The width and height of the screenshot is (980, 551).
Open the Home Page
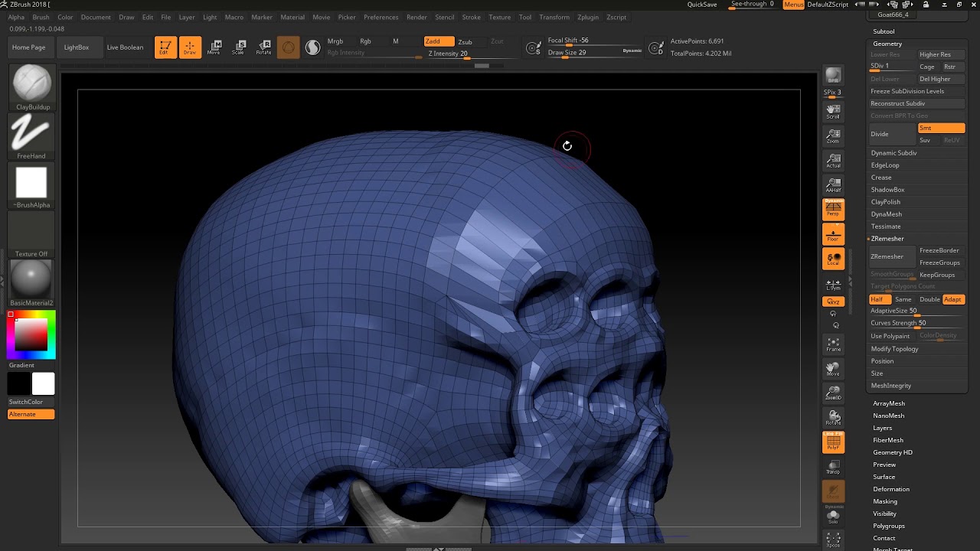29,47
